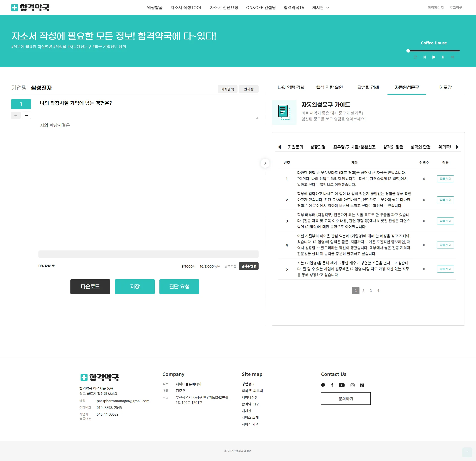Collapse side panel with chevron handle
476x461 pixels.
point(265,163)
